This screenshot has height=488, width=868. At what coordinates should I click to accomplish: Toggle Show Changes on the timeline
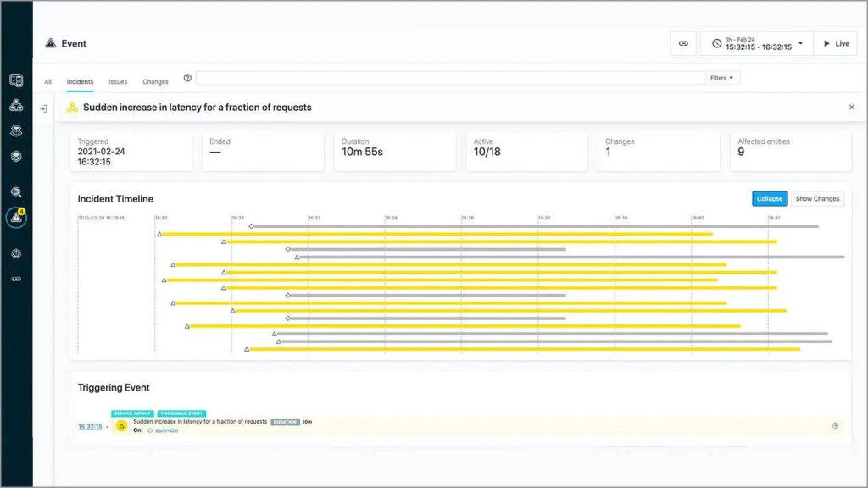(x=817, y=199)
